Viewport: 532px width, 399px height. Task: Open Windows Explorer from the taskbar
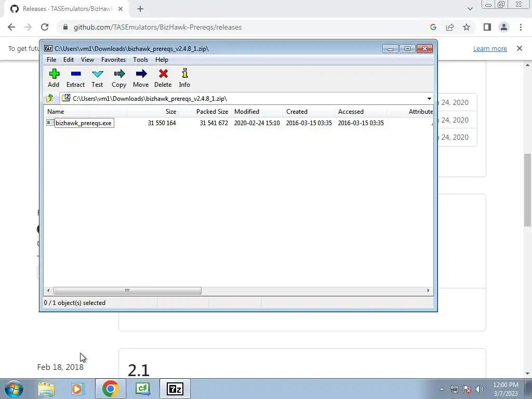point(46,389)
